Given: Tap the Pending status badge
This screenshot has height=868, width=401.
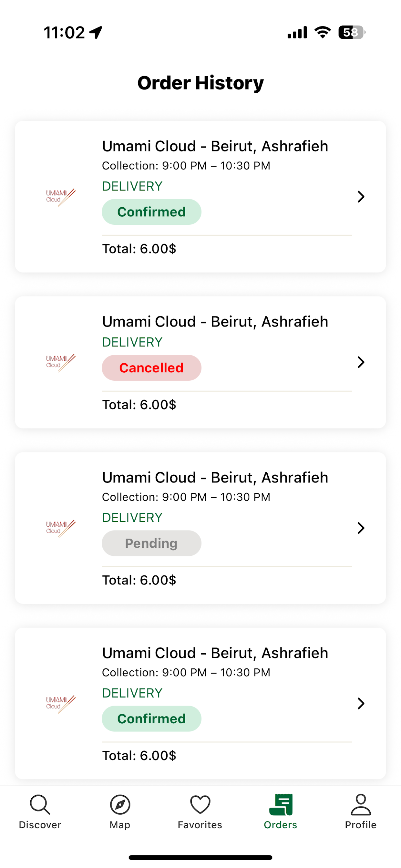Looking at the screenshot, I should point(151,543).
